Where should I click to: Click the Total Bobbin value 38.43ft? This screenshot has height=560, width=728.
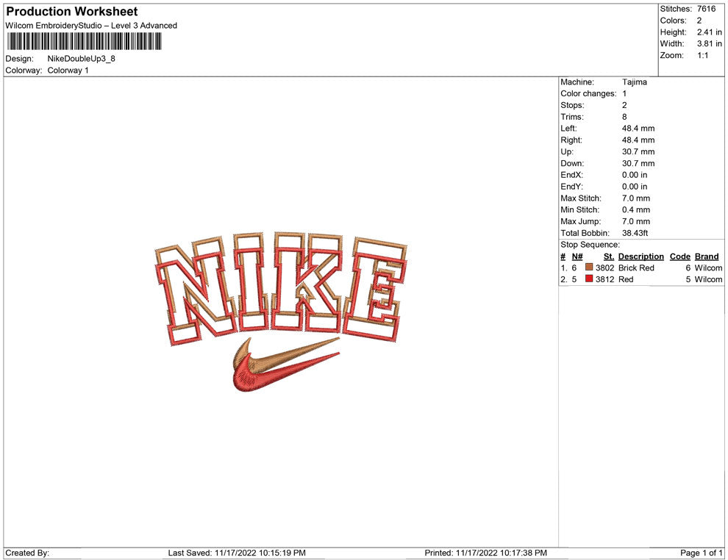point(635,233)
